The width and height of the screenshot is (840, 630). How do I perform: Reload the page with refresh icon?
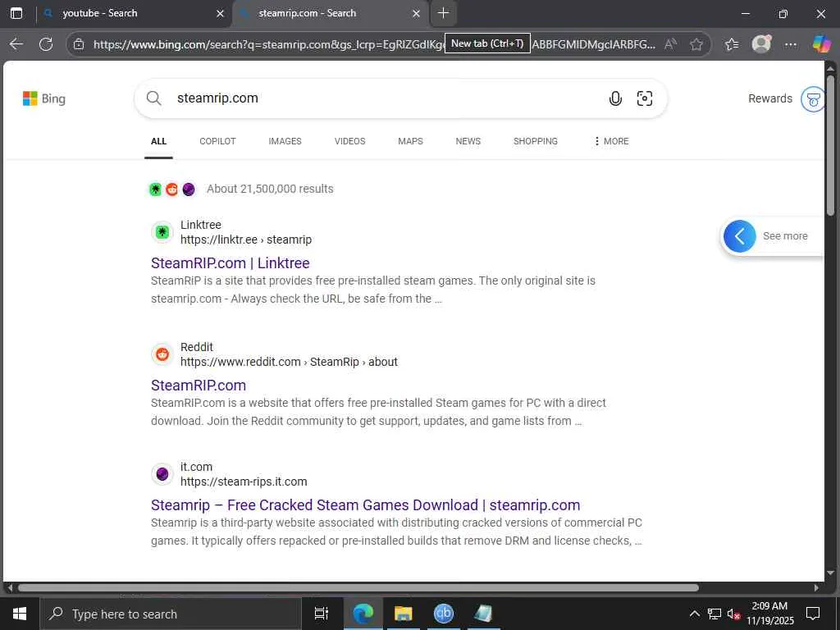[46, 44]
